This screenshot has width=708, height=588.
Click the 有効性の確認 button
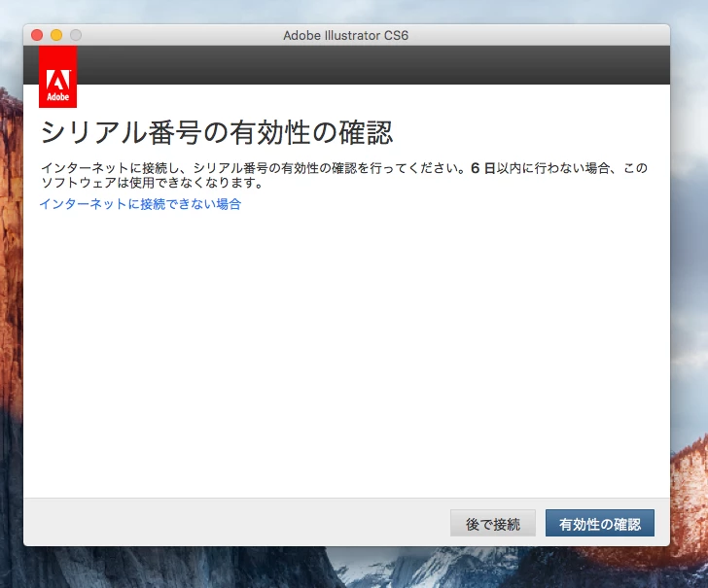(x=600, y=523)
